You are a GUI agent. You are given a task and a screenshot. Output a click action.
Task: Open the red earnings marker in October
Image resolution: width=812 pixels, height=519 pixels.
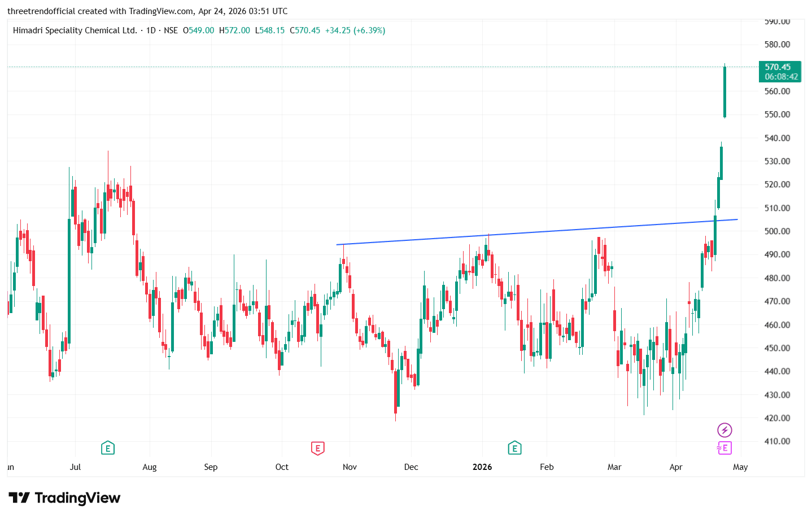[x=317, y=448]
